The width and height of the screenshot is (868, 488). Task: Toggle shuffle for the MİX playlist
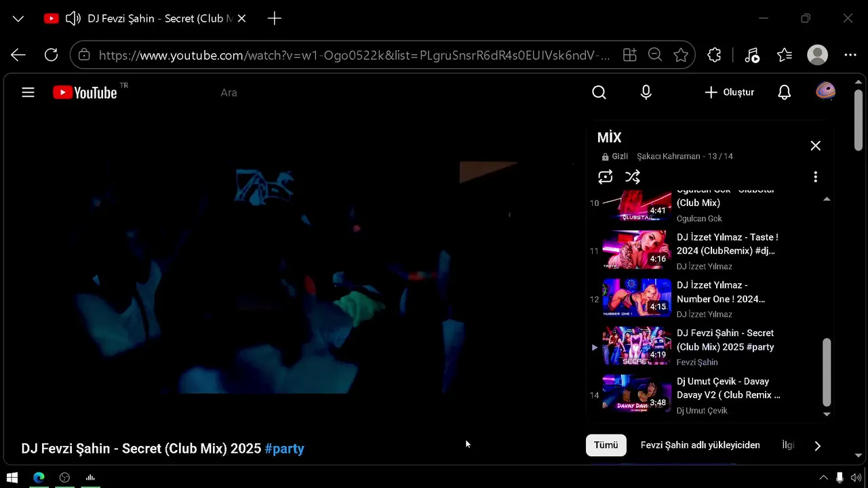click(x=632, y=177)
